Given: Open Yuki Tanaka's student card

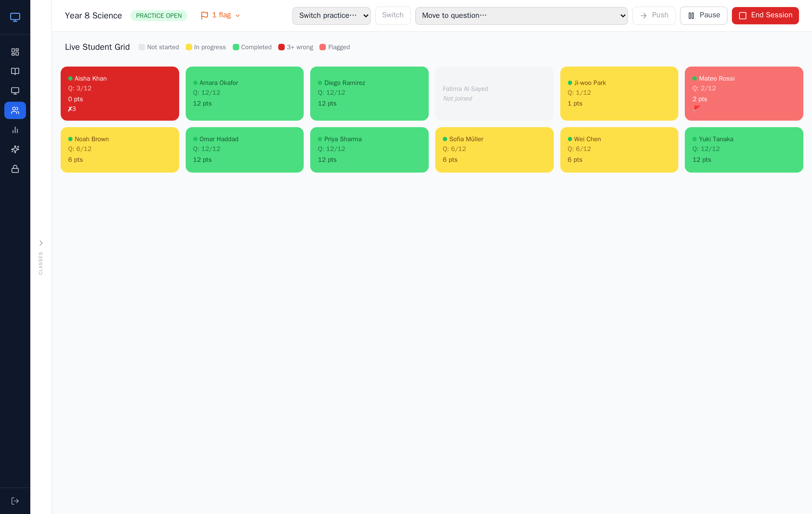Looking at the screenshot, I should tap(744, 150).
